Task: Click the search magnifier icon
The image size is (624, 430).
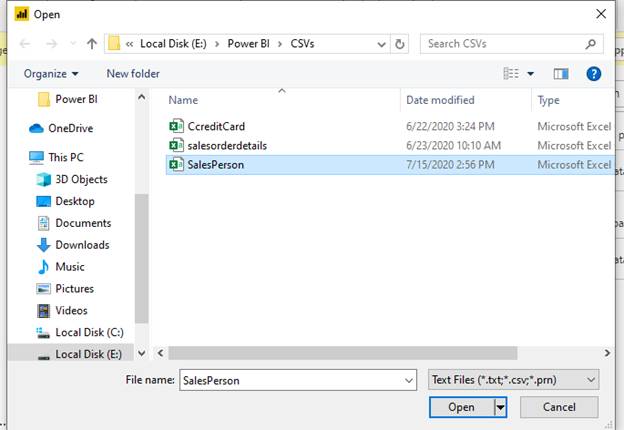Action: point(591,44)
